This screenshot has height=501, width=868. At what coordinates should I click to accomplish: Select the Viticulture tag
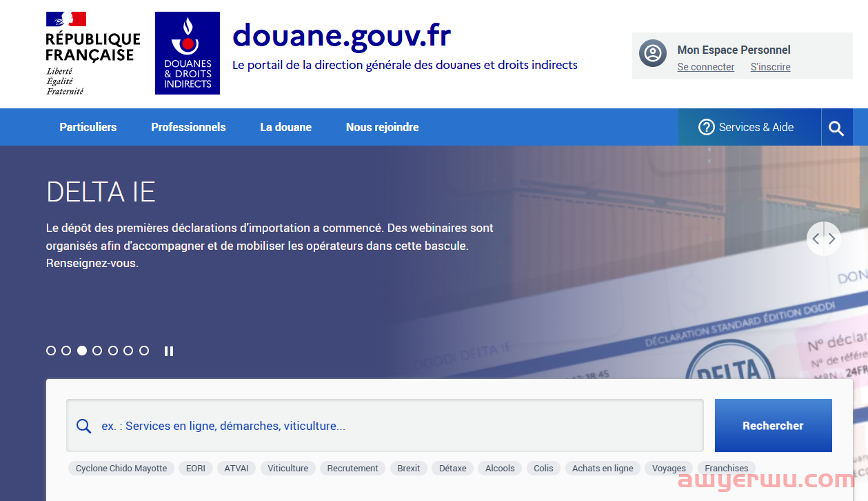tap(288, 468)
